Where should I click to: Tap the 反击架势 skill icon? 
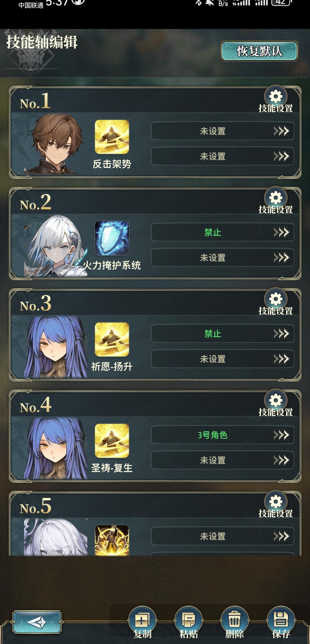[112, 137]
